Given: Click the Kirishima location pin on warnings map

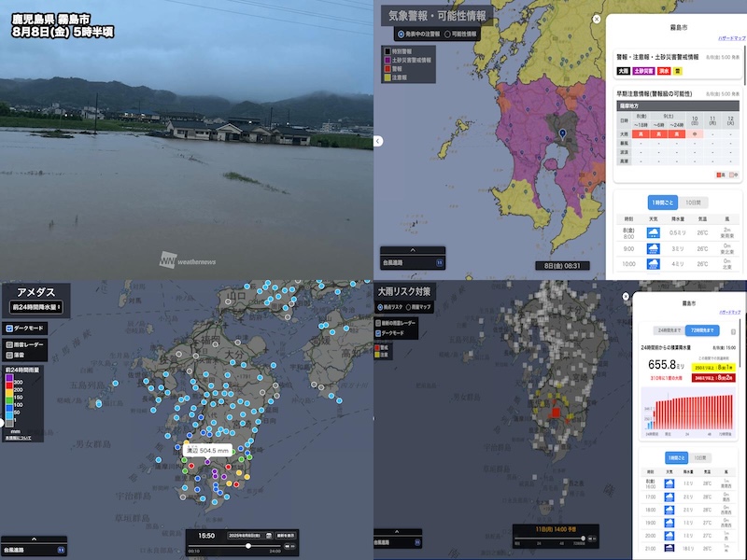Looking at the screenshot, I should pyautogui.click(x=563, y=135).
